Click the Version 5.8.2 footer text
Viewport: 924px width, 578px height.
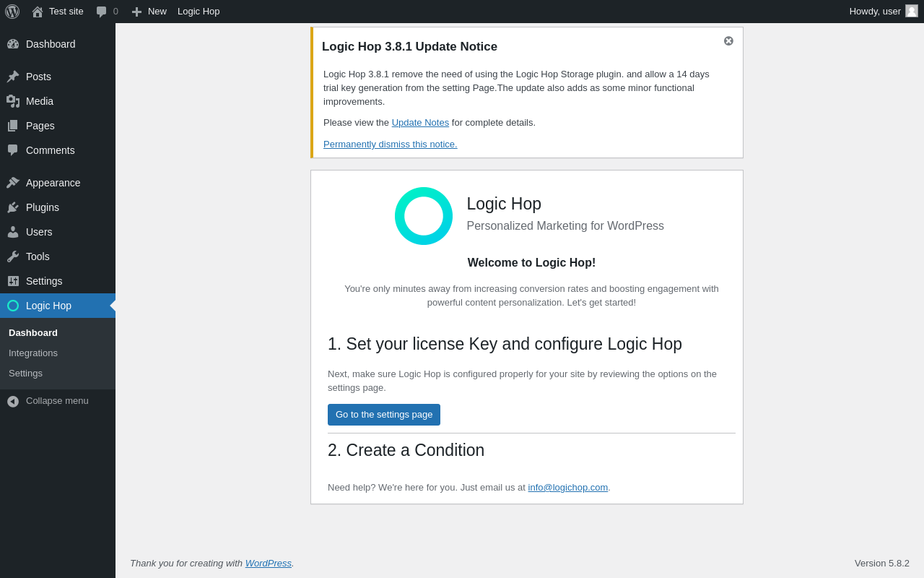coord(882,564)
